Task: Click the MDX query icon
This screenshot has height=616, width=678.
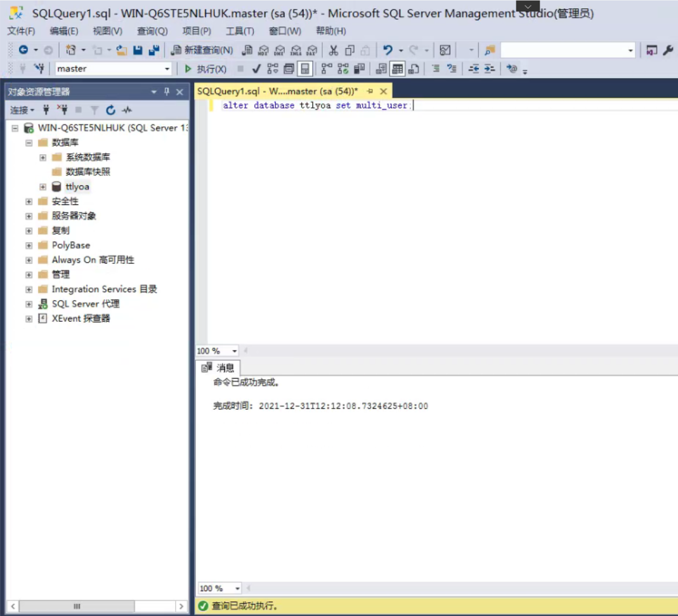Action: click(263, 50)
